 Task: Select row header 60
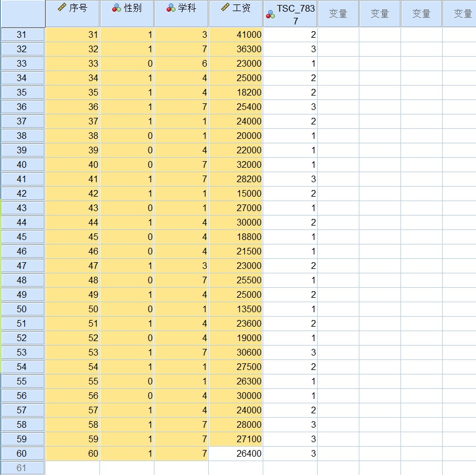coord(23,453)
